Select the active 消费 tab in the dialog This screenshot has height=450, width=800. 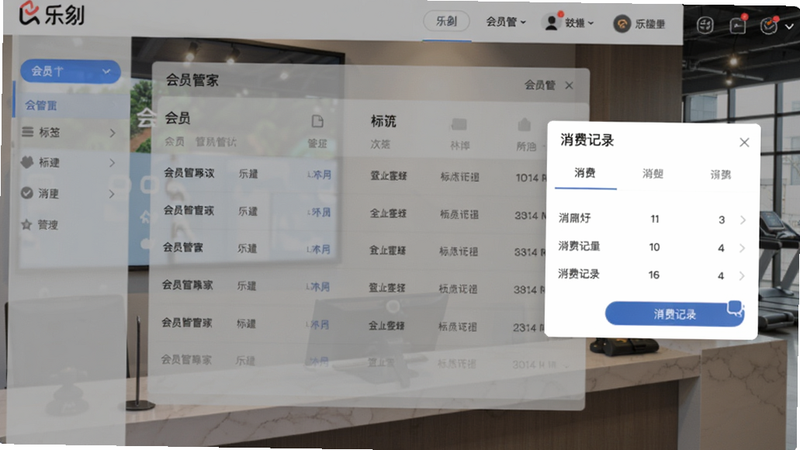click(585, 173)
